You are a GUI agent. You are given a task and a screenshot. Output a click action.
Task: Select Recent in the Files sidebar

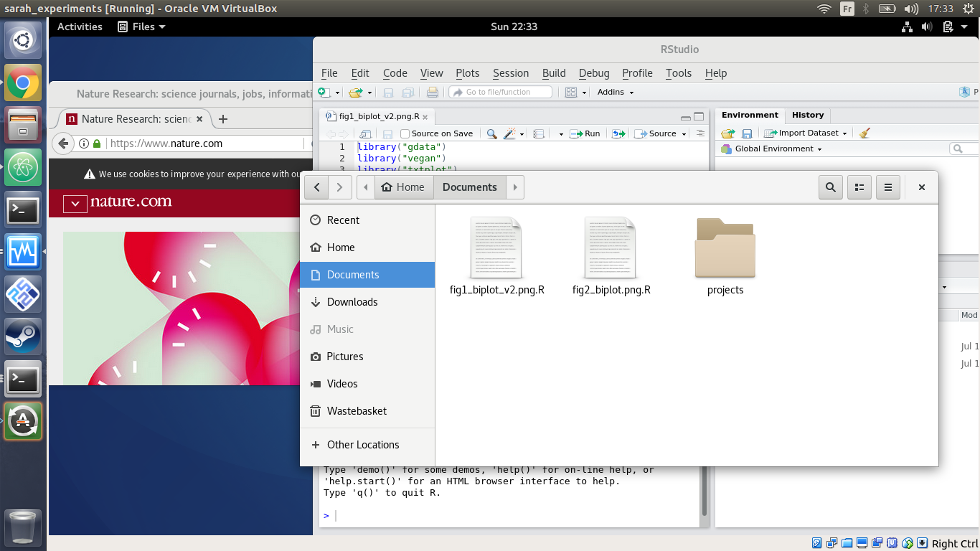367,220
